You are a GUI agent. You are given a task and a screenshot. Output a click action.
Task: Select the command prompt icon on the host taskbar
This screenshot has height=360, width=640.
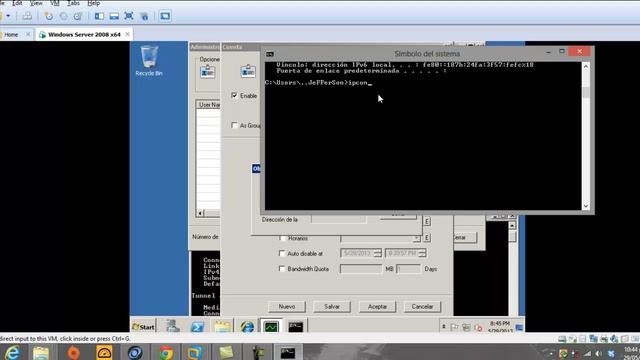point(288,352)
